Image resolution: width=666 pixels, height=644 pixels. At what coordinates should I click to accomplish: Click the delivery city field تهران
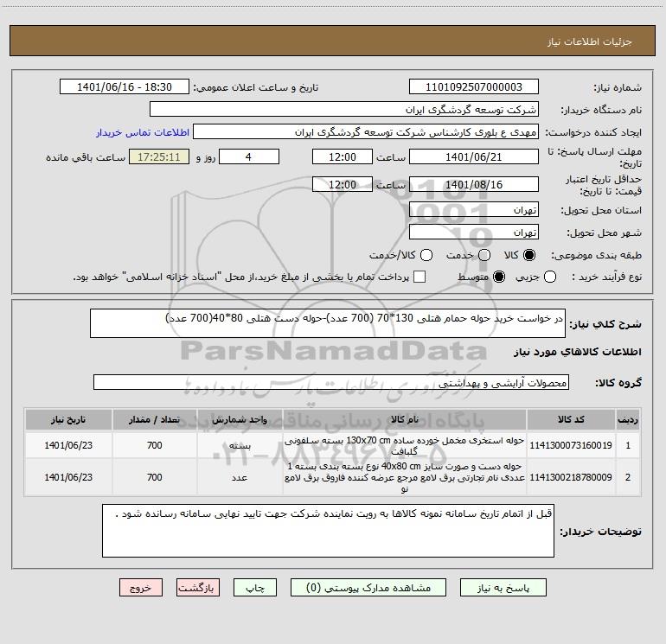click(474, 233)
